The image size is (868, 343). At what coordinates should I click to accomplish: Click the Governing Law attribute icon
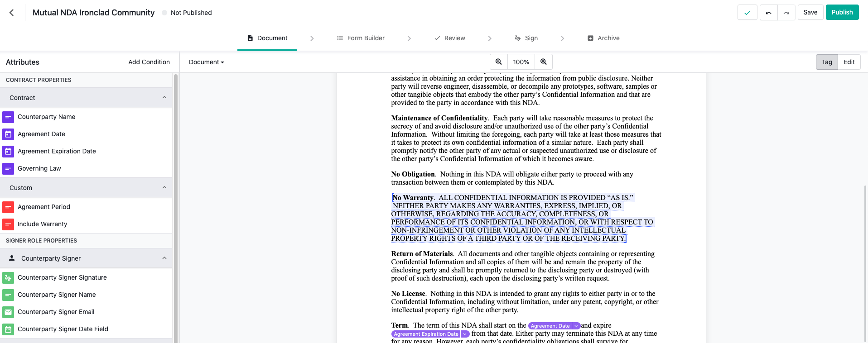[8, 169]
